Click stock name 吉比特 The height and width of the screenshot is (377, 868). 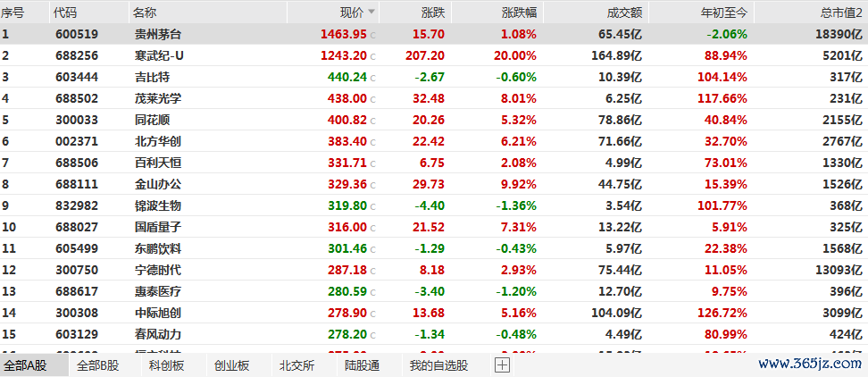tap(152, 78)
